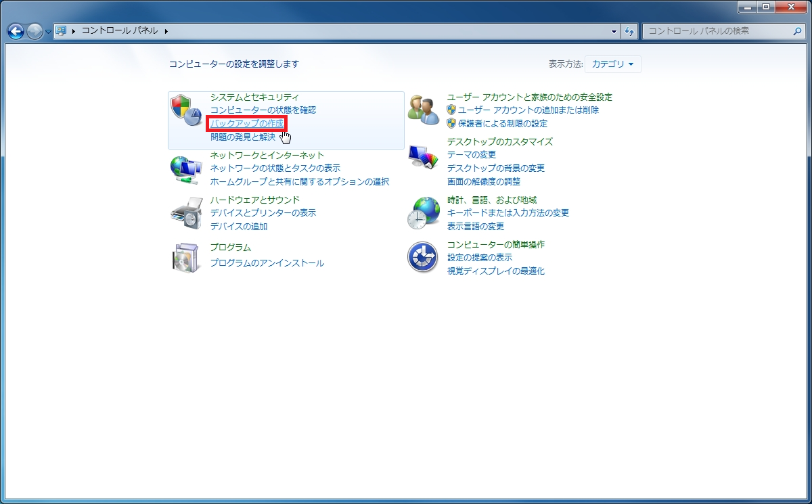The width and height of the screenshot is (812, 504).
Task: Open ネットワークとインターネット heading link
Action: tap(267, 155)
